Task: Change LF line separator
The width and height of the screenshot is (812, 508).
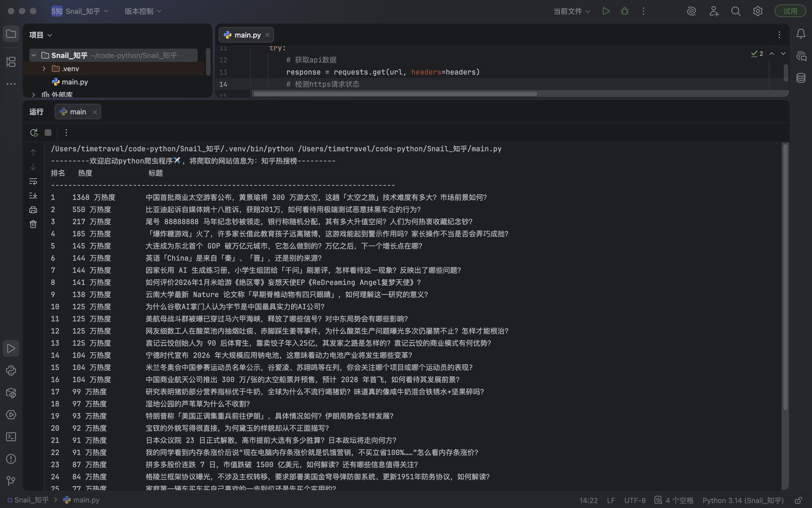Action: (611, 500)
